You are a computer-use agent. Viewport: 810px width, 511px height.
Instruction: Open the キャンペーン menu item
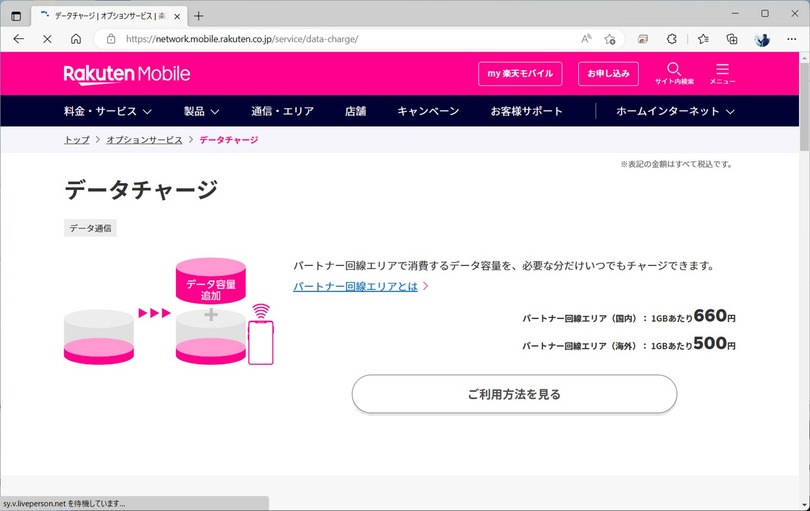click(x=428, y=111)
